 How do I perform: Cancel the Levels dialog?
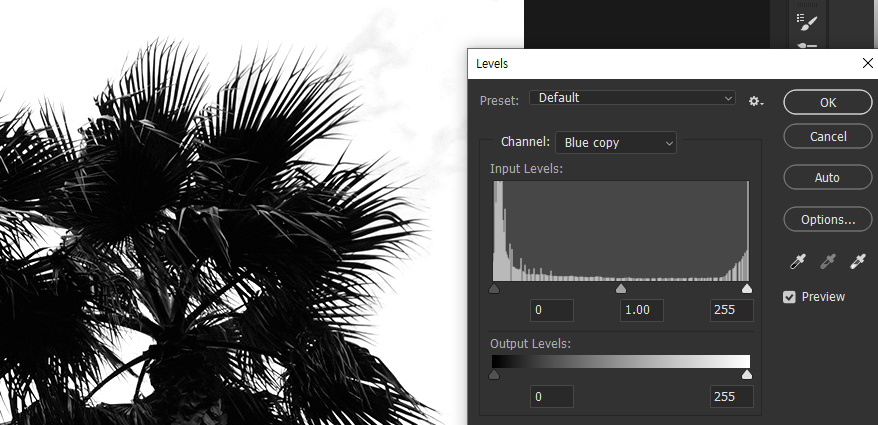click(x=828, y=137)
